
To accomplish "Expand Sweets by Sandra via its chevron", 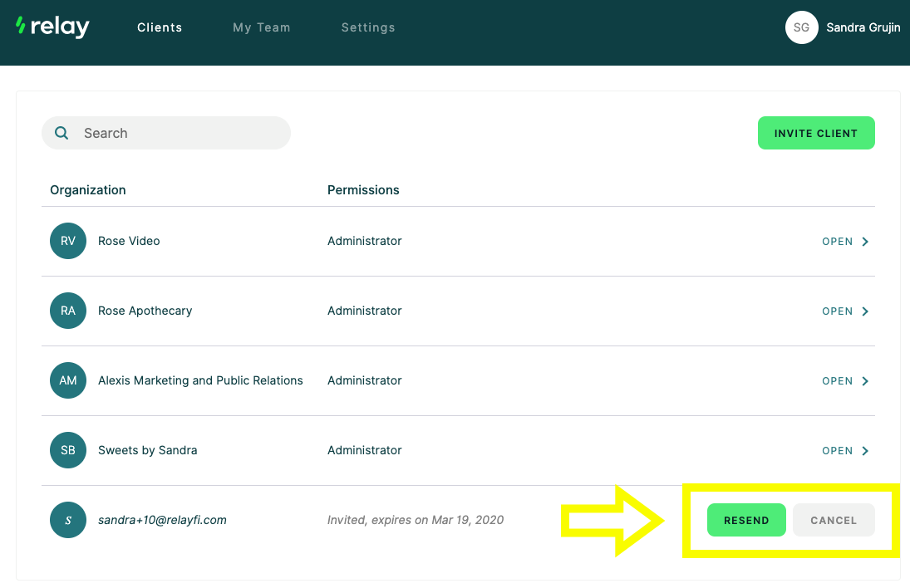I will click(865, 451).
